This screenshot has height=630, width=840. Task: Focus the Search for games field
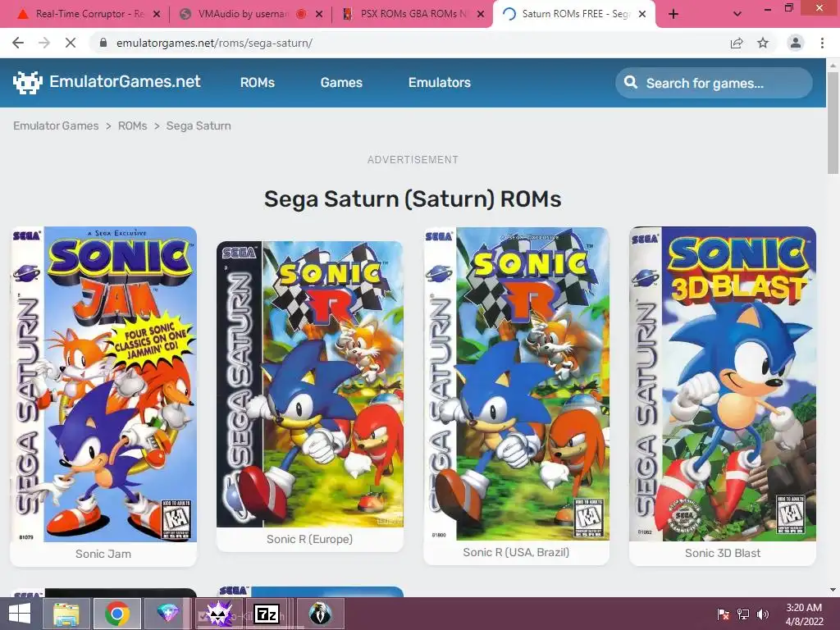(714, 83)
